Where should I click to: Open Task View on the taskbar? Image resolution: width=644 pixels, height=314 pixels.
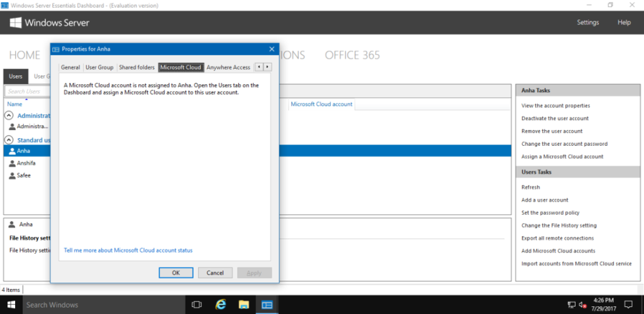[197, 305]
